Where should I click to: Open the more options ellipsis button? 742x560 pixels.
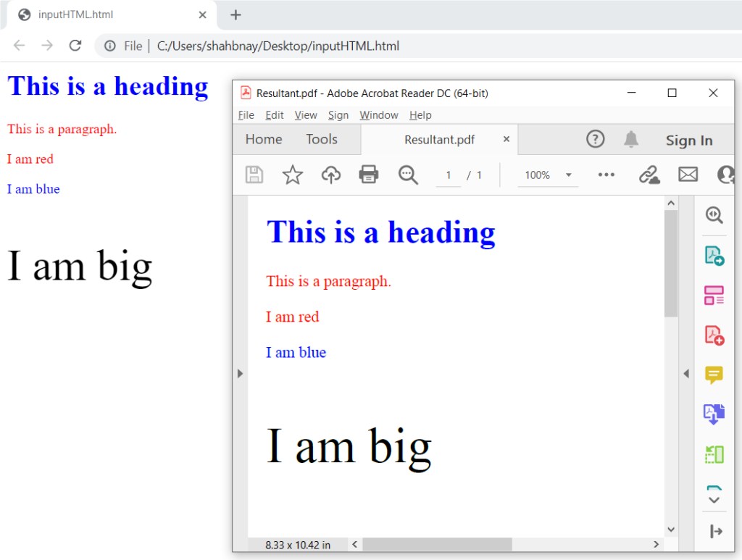click(606, 175)
